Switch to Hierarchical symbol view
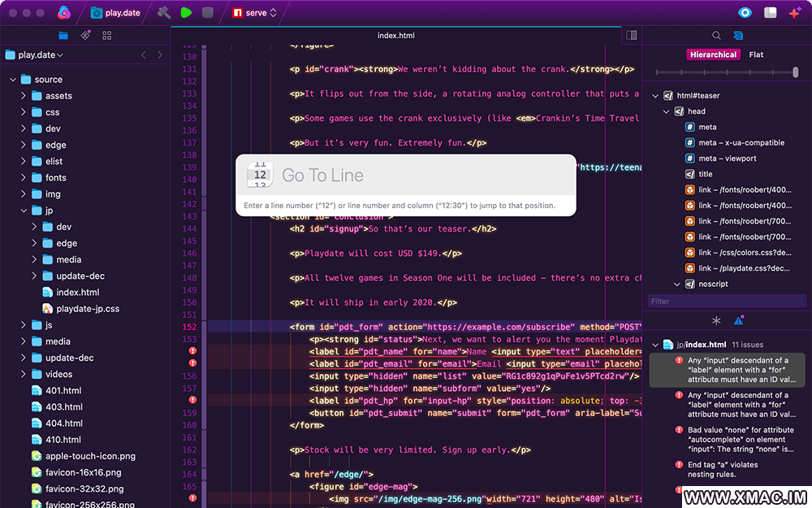This screenshot has width=812, height=508. coord(713,54)
